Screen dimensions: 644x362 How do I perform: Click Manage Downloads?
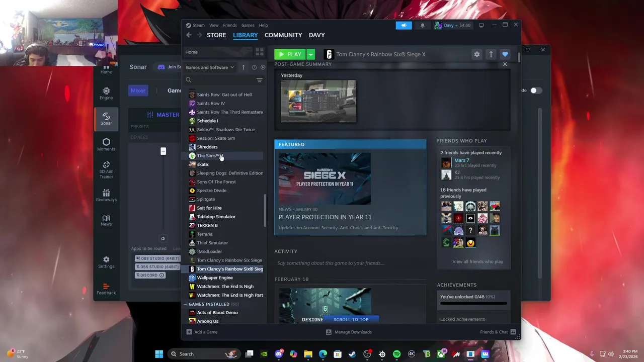pyautogui.click(x=349, y=332)
